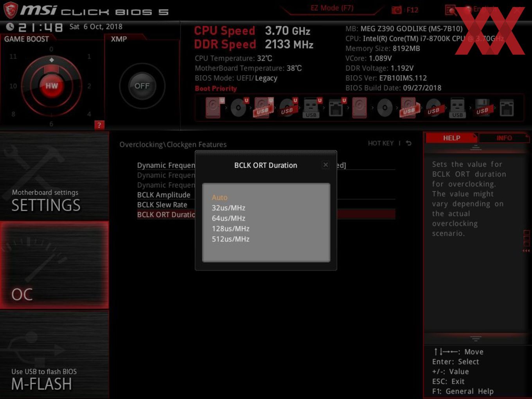Switch to the HELP tab
Viewport: 532px width, 399px height.
[451, 138]
